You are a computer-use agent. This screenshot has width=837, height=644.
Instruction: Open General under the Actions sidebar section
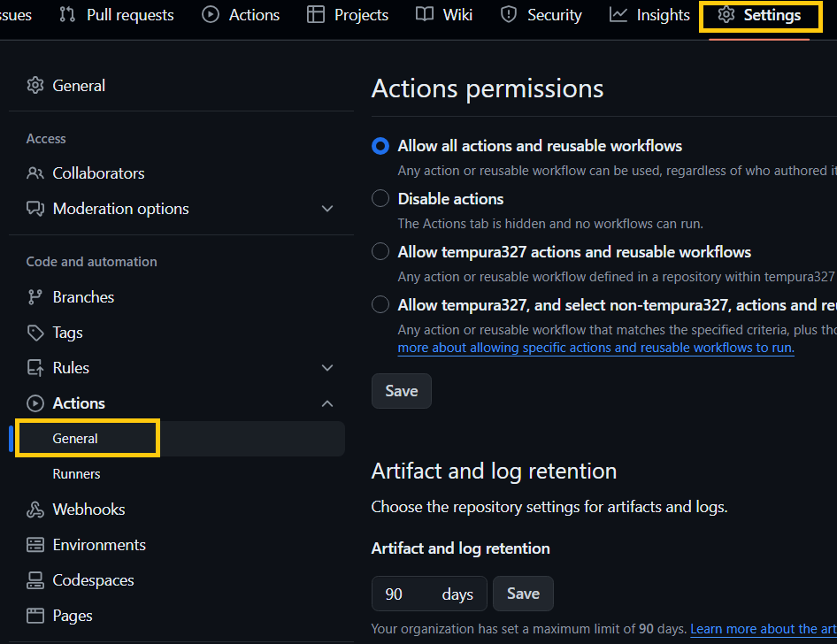(x=180, y=439)
